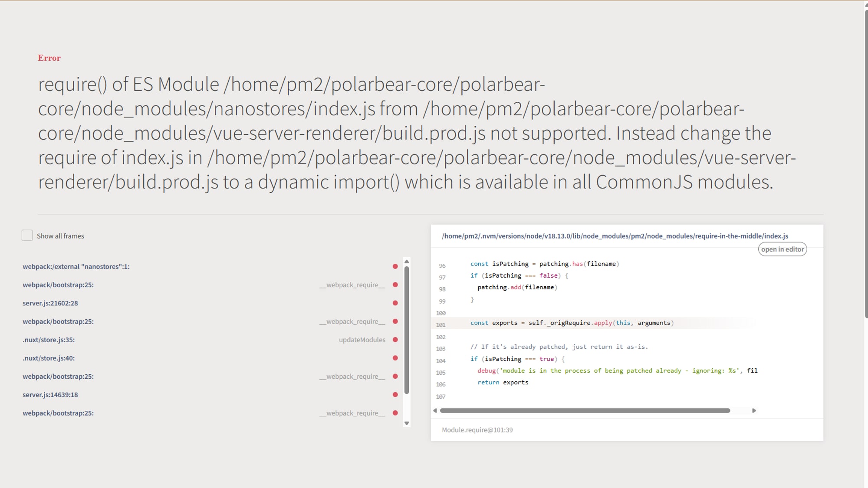868x488 pixels.
Task: Click code panel left scroll arrow
Action: click(435, 410)
